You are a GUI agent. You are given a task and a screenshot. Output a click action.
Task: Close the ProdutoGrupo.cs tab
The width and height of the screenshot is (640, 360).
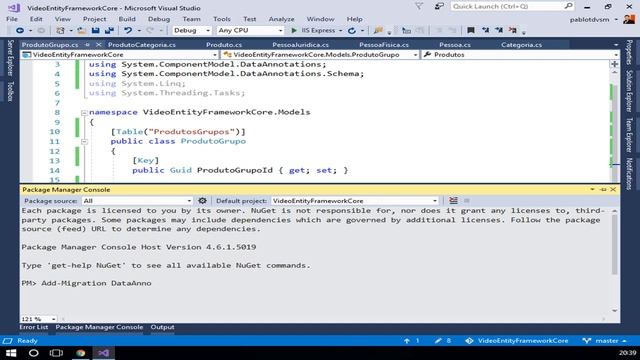pos(98,44)
